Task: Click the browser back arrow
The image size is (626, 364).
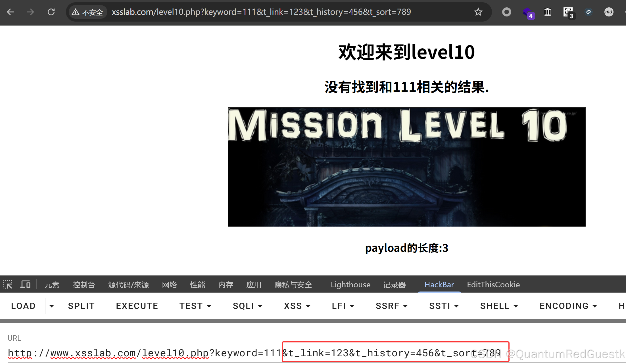Action: click(x=11, y=12)
